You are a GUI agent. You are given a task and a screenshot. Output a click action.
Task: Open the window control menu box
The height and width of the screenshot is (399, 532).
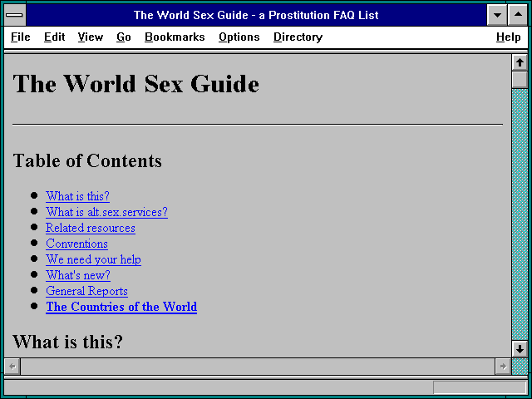click(x=15, y=15)
